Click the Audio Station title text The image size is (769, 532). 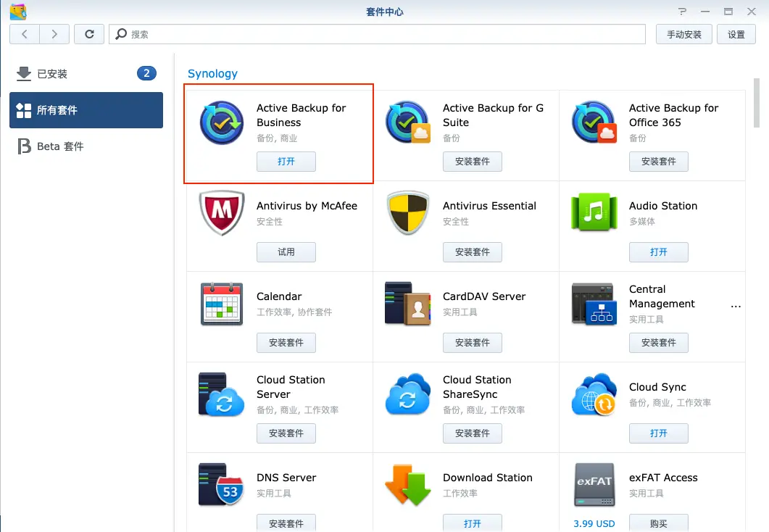[x=663, y=206]
